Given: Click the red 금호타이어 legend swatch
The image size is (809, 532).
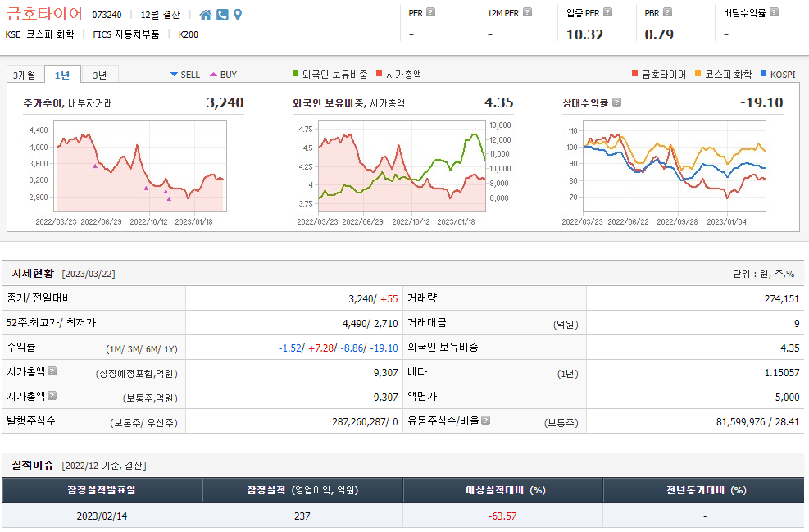Looking at the screenshot, I should (x=635, y=74).
